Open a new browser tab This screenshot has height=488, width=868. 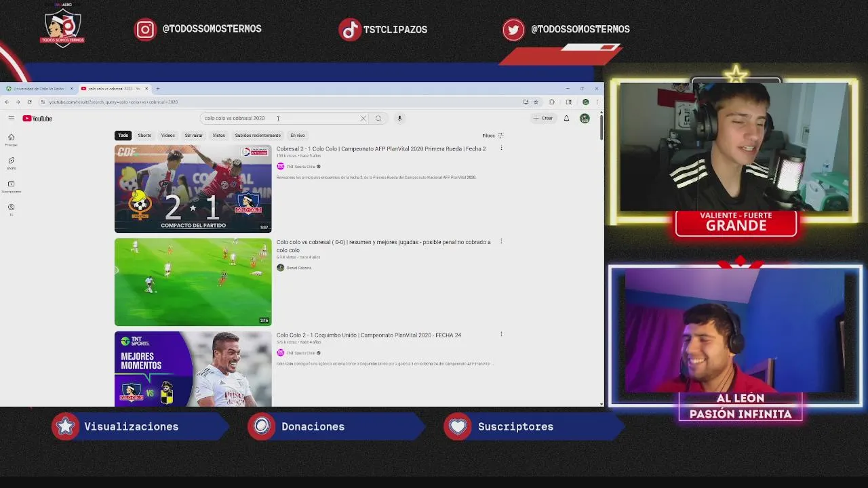[157, 89]
